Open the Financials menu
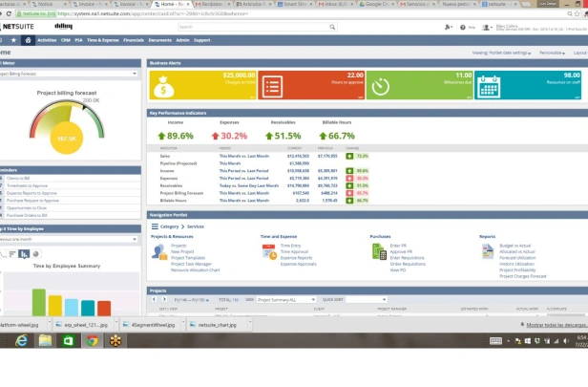 pyautogui.click(x=134, y=40)
